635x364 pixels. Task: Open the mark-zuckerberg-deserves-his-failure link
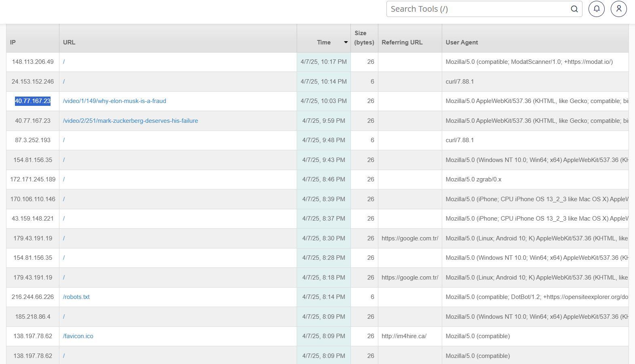[x=130, y=121]
